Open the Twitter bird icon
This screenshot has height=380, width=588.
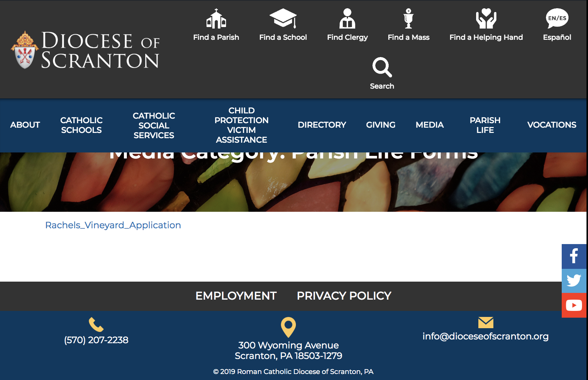[574, 280]
